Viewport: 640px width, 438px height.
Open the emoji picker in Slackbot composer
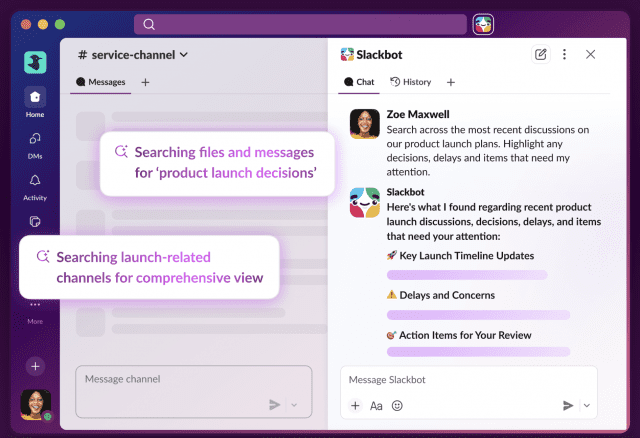pyautogui.click(x=397, y=405)
